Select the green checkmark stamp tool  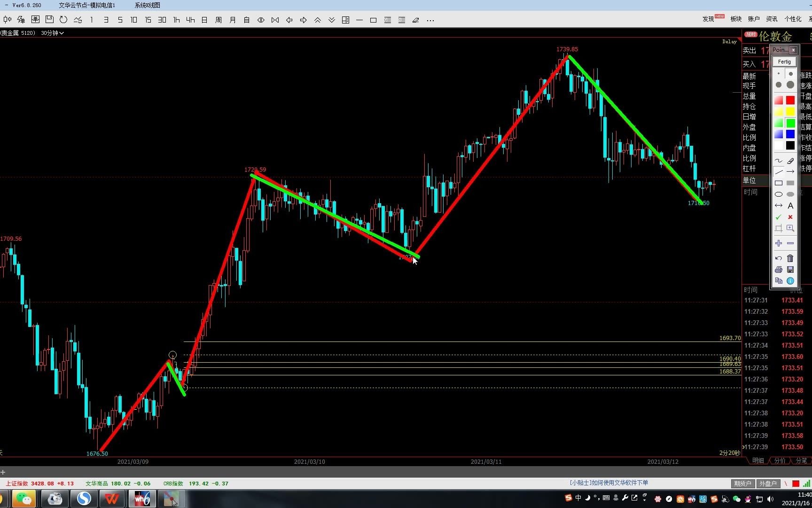click(x=779, y=217)
